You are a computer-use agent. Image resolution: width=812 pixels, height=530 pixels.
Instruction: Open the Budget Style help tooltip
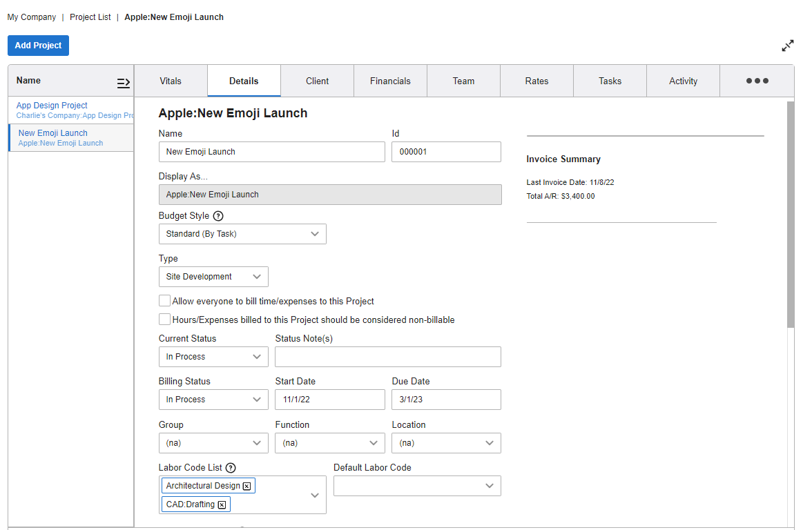218,216
